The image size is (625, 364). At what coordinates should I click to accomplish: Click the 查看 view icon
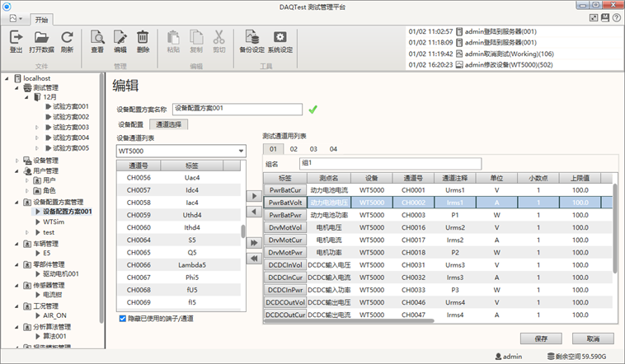pyautogui.click(x=97, y=38)
